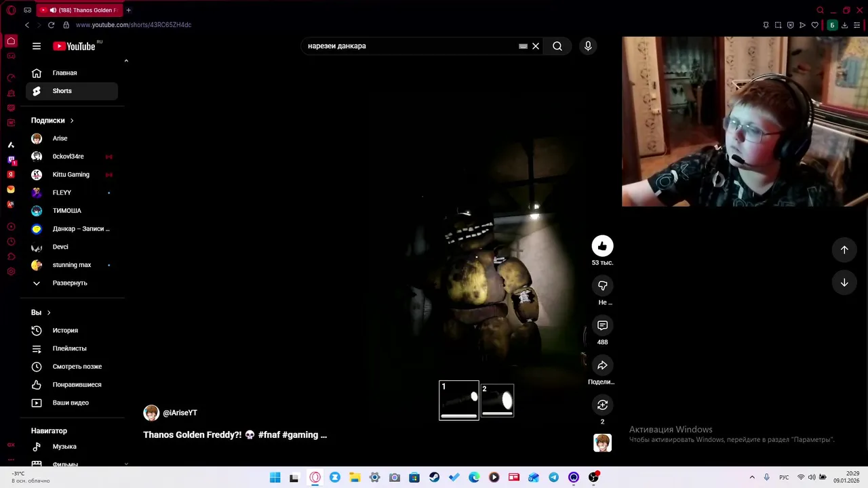Expand the Подписки section header
This screenshot has height=488, width=868.
click(52, 121)
